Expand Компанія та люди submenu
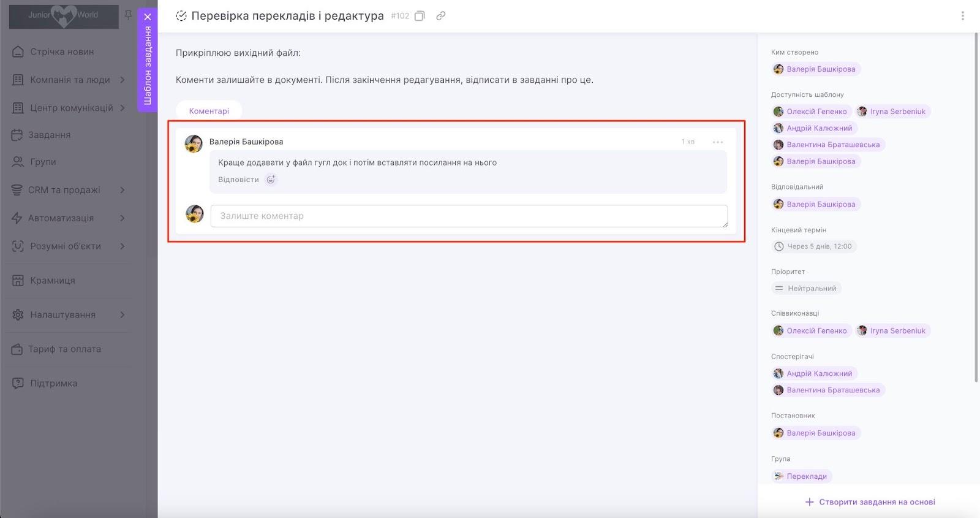980x518 pixels. (123, 80)
